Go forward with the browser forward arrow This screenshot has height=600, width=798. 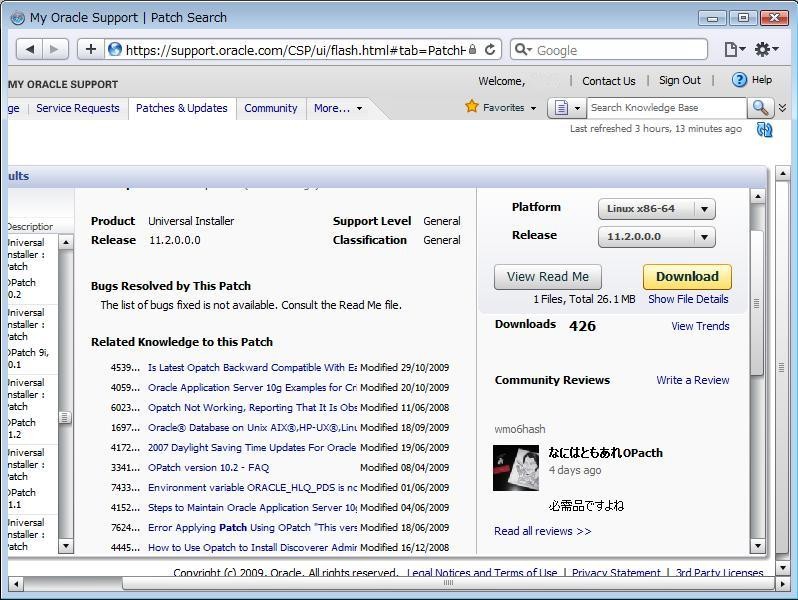coord(54,49)
